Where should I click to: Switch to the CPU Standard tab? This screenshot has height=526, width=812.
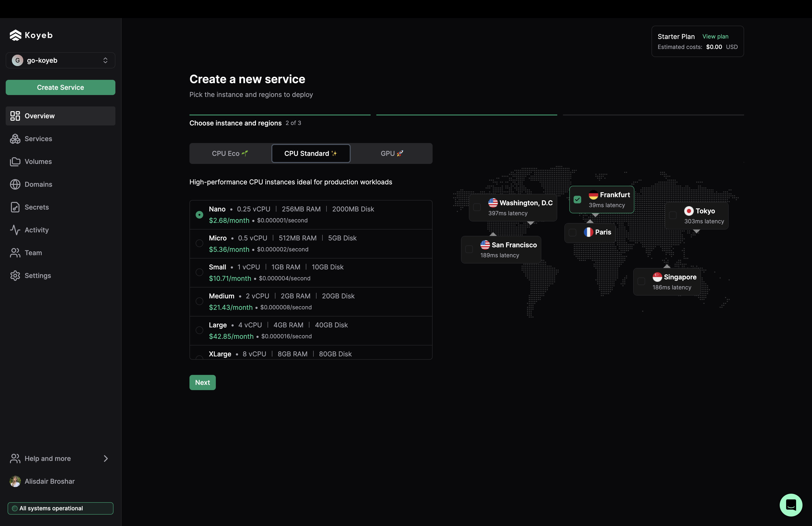coord(311,154)
